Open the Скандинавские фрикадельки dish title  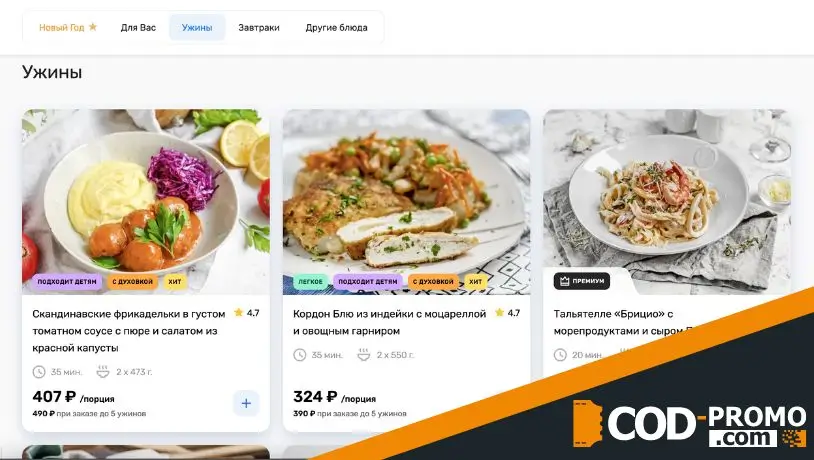tap(129, 331)
